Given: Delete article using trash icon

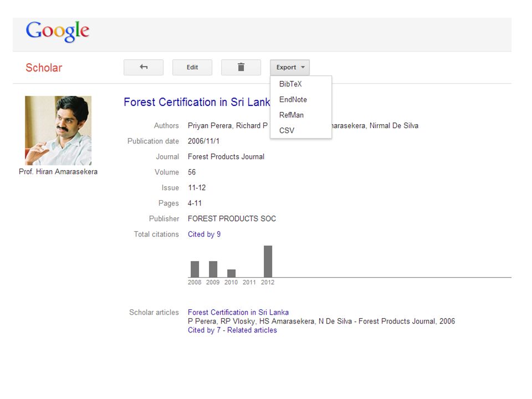Looking at the screenshot, I should point(241,67).
